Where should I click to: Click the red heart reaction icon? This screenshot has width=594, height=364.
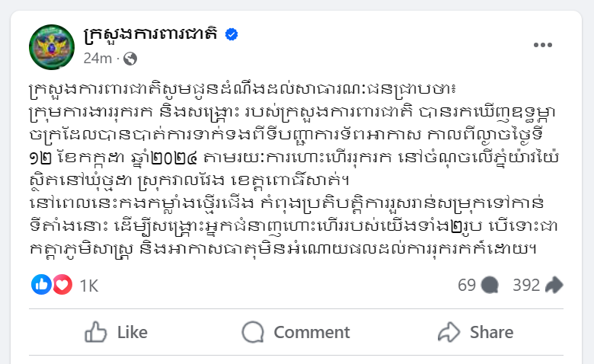click(x=61, y=285)
